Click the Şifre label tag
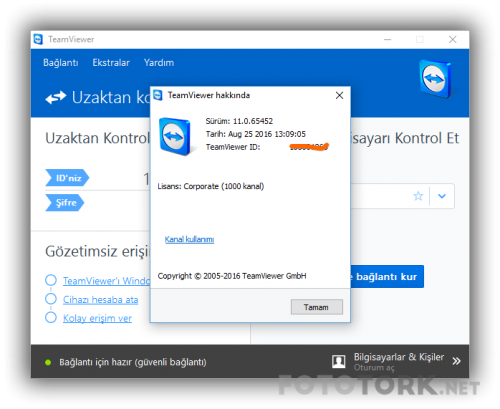 click(x=65, y=203)
